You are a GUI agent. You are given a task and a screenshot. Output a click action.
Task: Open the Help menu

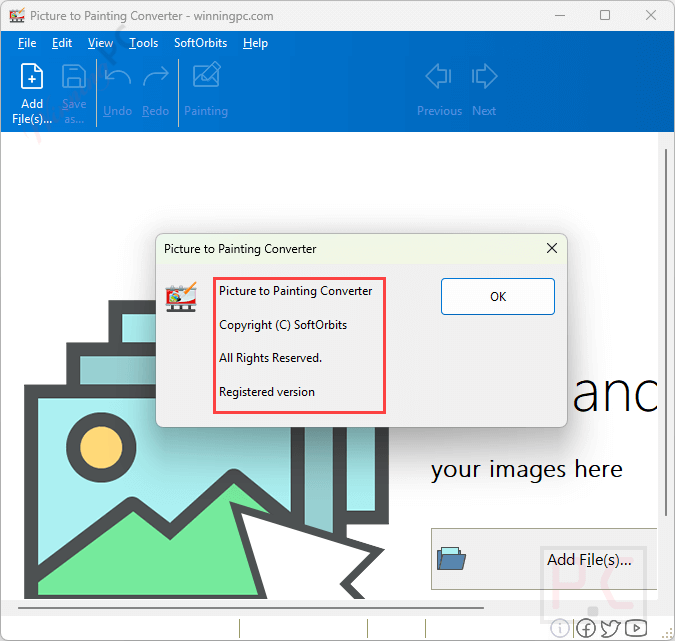click(x=255, y=43)
